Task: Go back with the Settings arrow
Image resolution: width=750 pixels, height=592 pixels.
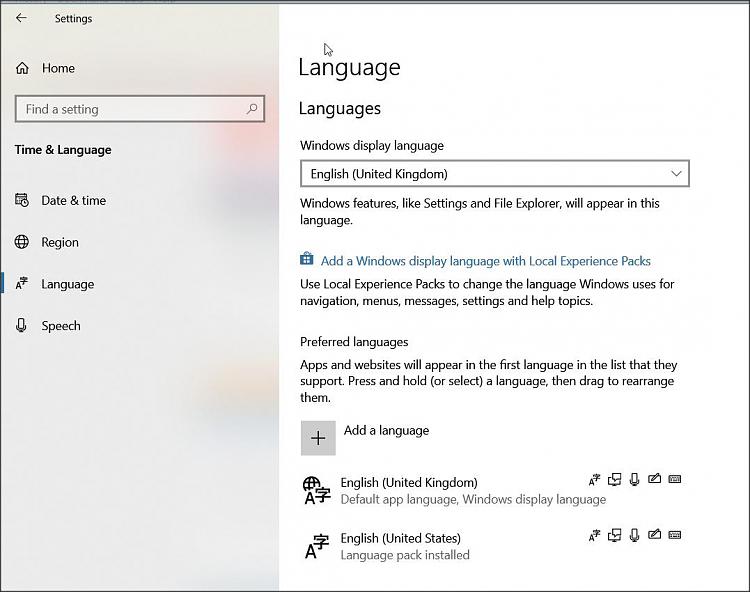Action: [x=21, y=18]
